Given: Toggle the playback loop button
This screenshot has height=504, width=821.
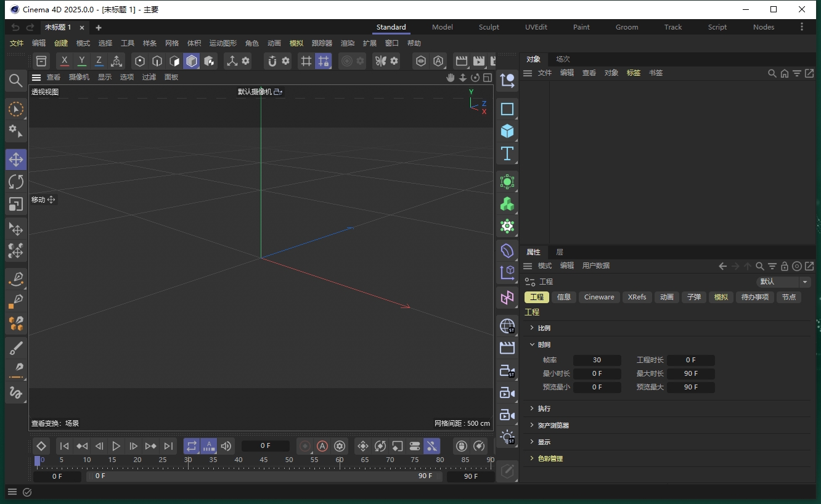Looking at the screenshot, I should tap(191, 446).
